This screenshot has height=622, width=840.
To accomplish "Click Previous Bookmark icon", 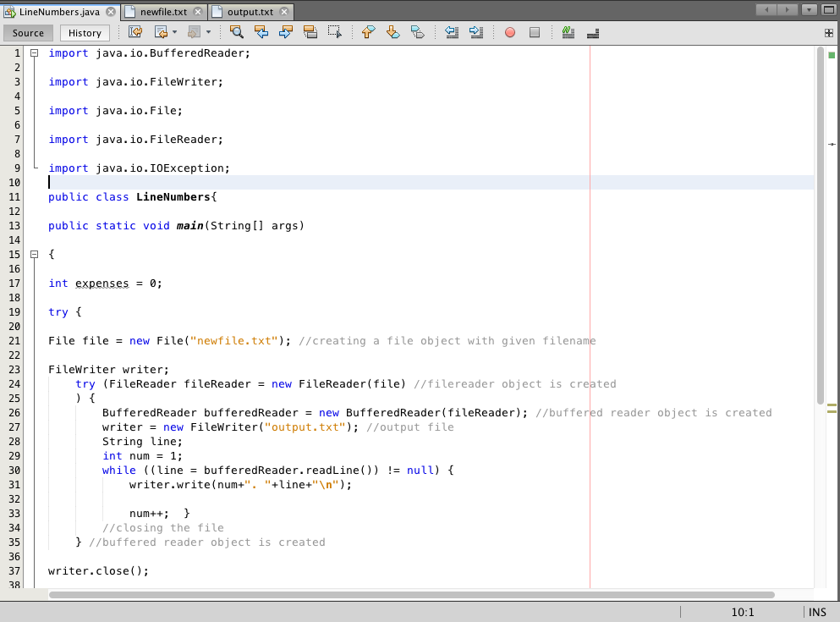I will pos(368,32).
